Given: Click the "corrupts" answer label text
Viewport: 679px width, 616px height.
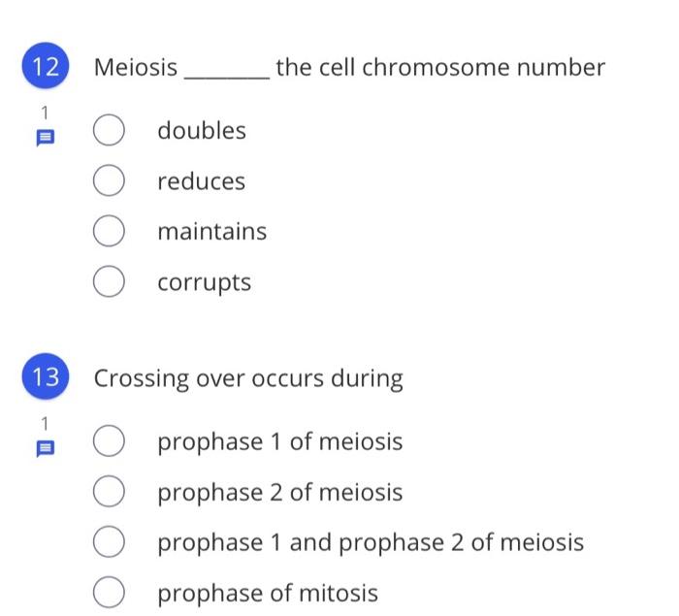Looking at the screenshot, I should (205, 283).
